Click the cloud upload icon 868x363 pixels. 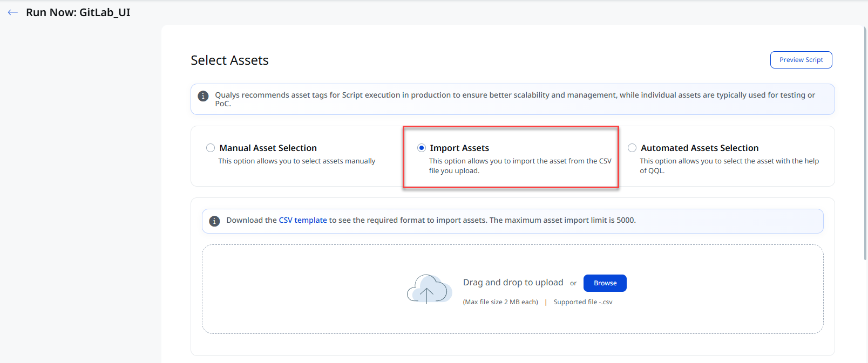point(429,289)
